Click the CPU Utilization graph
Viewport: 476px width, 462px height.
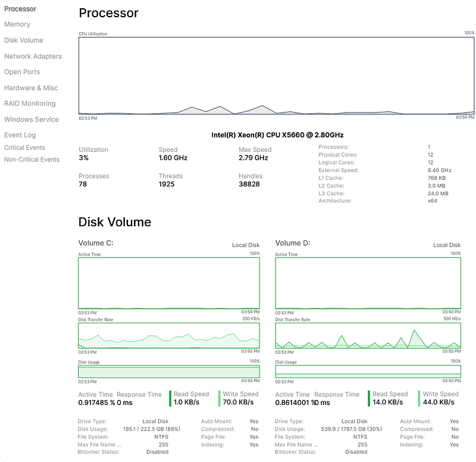277,76
